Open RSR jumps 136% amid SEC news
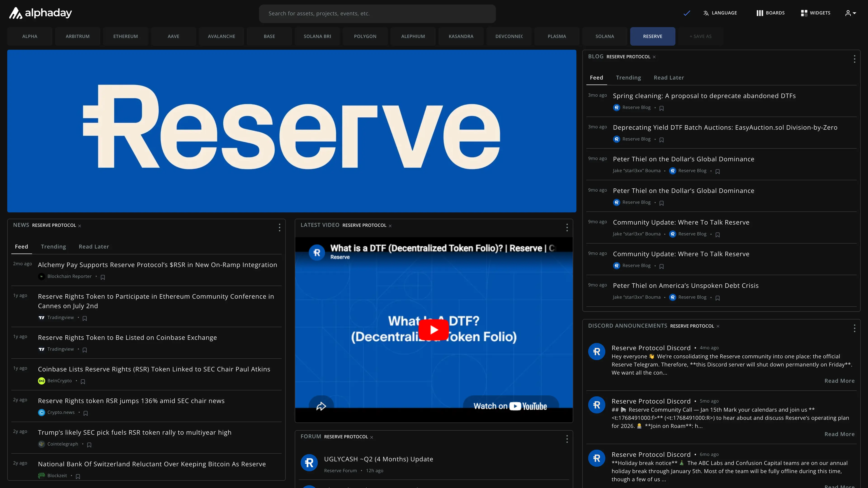The width and height of the screenshot is (868, 488). 131,401
